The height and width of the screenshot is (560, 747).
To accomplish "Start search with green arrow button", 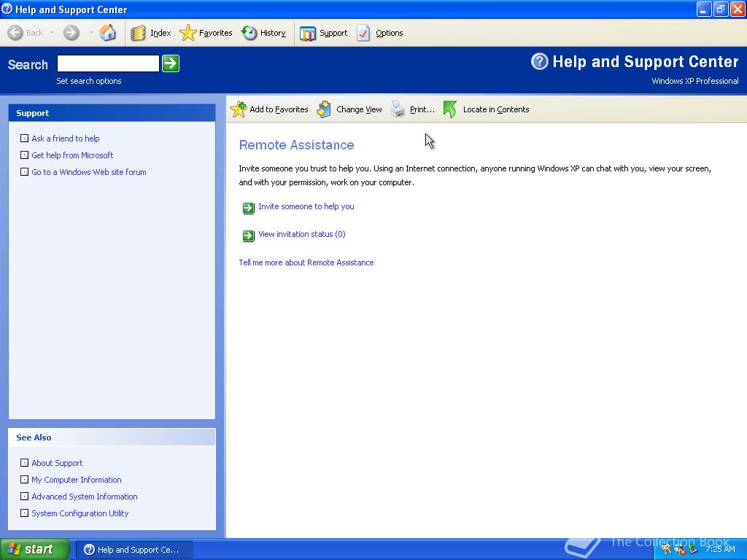I will click(x=170, y=63).
